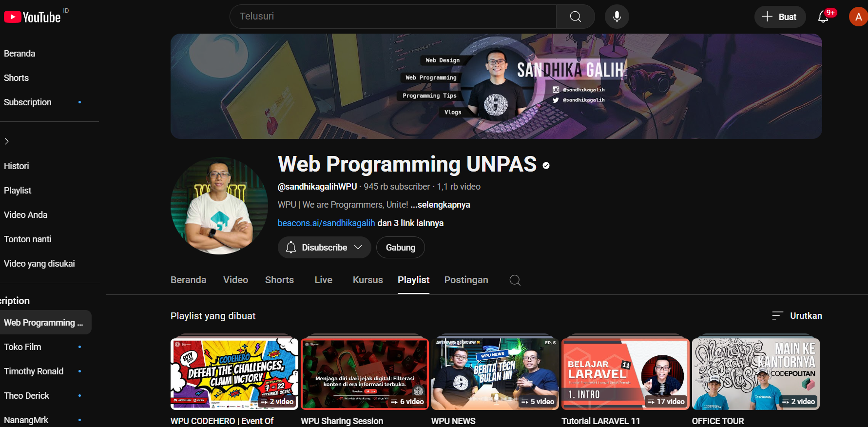Switch to channel Video tab
868x427 pixels.
(x=236, y=280)
